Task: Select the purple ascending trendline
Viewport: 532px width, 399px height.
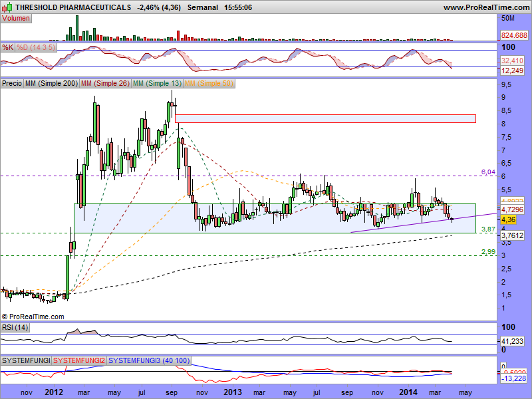Action: 424,223
